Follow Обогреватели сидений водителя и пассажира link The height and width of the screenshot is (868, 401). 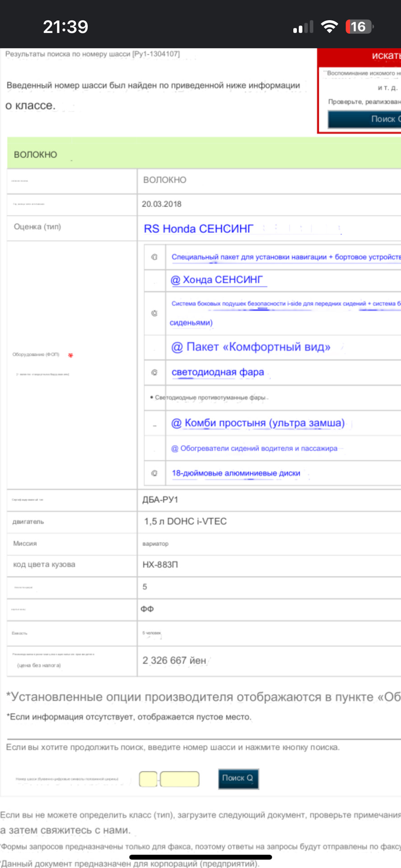254,448
